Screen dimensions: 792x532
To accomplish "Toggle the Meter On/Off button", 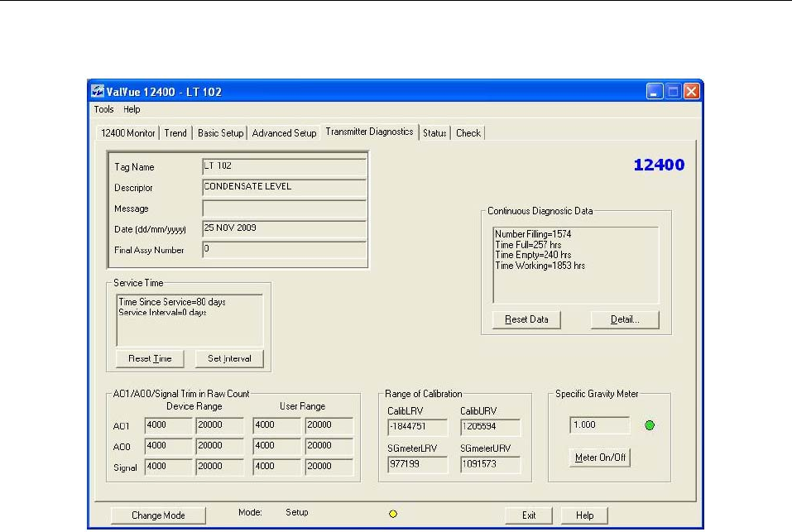I will point(599,458).
